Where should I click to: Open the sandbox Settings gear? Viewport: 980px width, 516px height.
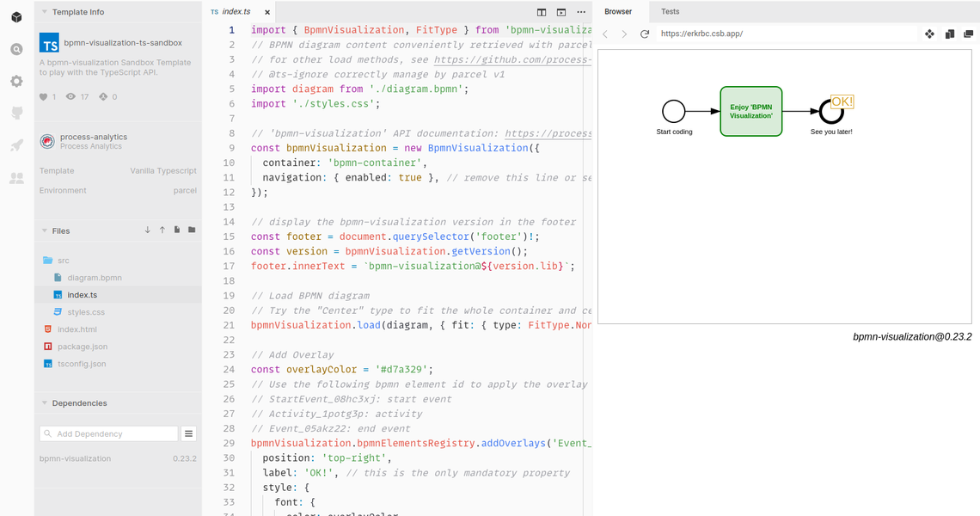pos(15,80)
